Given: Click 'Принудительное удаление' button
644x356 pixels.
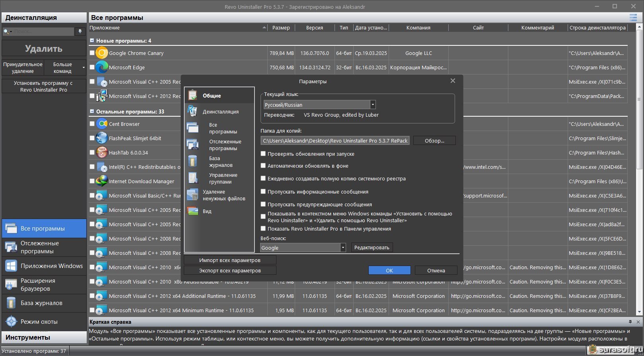Looking at the screenshot, I should [23, 68].
